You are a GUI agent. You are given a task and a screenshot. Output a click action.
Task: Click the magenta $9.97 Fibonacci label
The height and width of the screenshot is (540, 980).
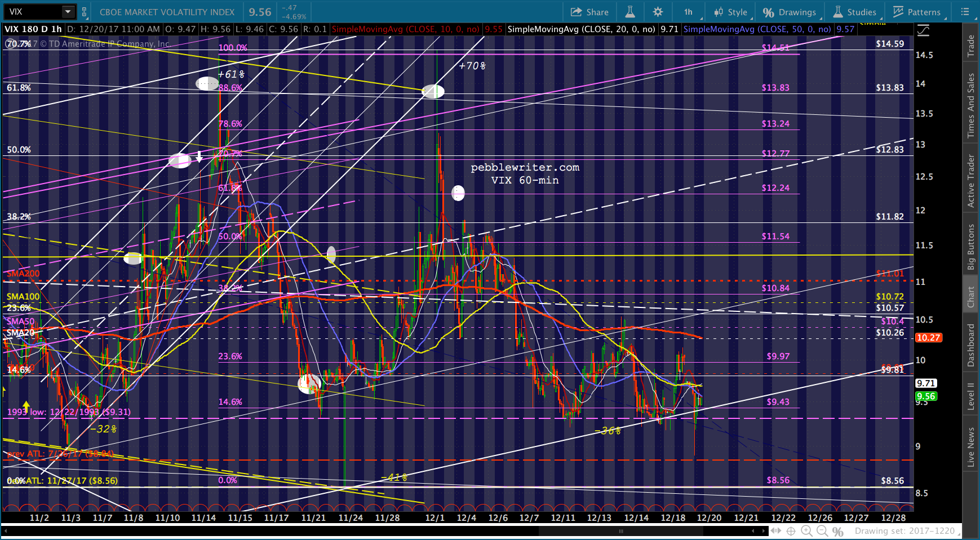click(778, 356)
